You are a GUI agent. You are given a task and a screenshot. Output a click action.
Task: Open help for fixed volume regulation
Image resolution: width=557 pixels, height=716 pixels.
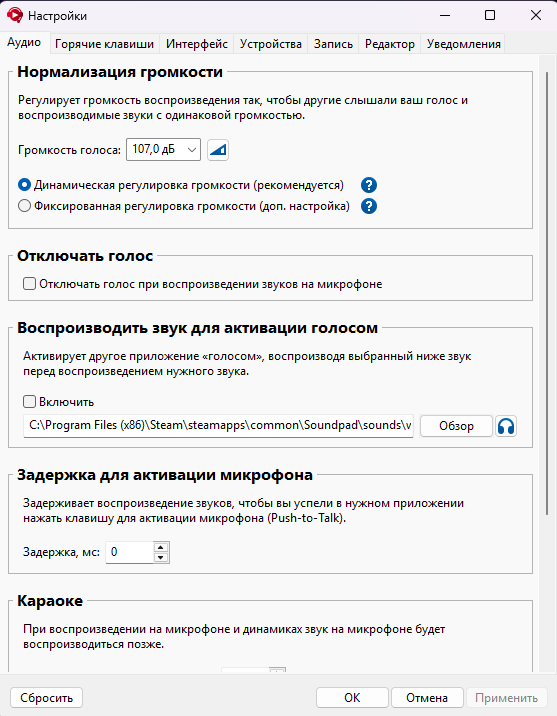tap(369, 206)
